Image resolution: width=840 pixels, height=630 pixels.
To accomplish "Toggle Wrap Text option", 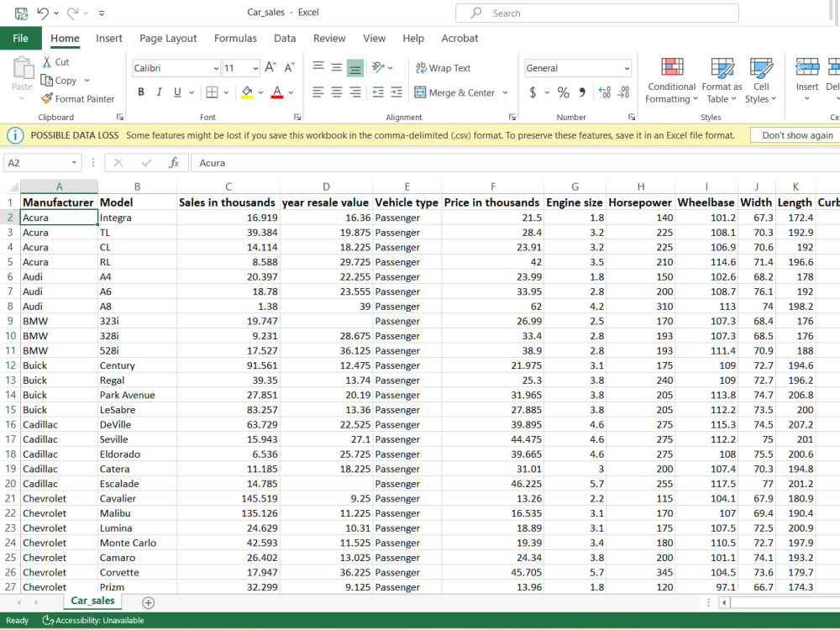I will tap(443, 68).
